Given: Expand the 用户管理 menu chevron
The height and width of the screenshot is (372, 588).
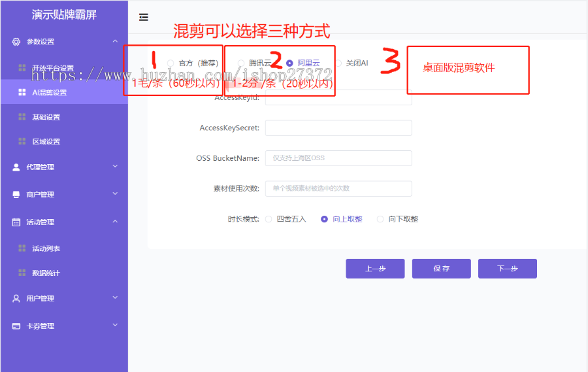Looking at the screenshot, I should (x=115, y=297).
